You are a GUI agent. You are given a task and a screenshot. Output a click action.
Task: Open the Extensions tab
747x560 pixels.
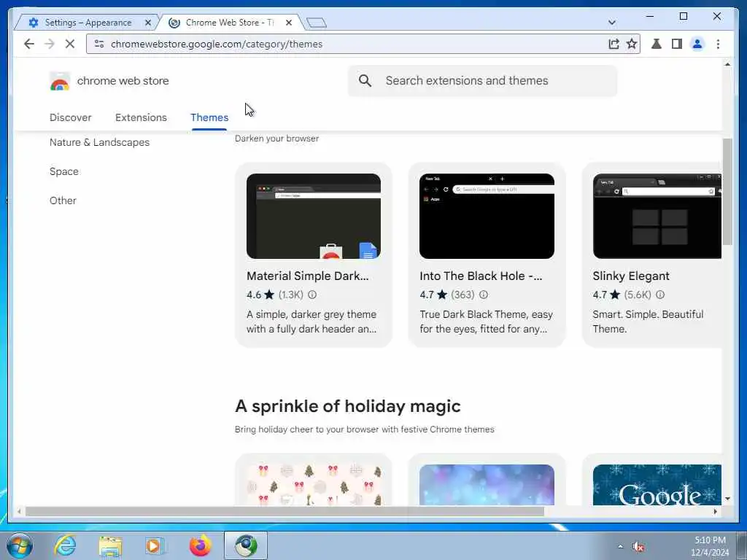141,117
